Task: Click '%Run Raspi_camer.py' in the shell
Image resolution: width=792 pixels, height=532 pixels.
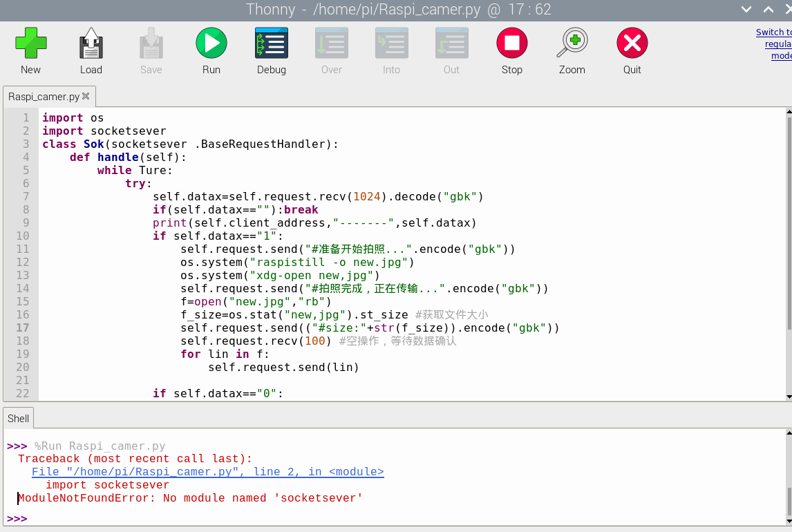Action: point(100,446)
